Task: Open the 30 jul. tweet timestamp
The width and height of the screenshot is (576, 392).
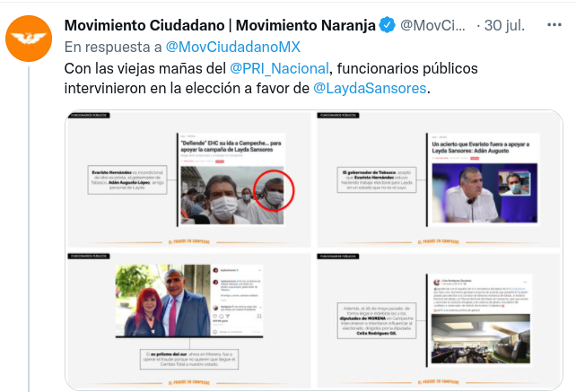Action: (x=504, y=25)
